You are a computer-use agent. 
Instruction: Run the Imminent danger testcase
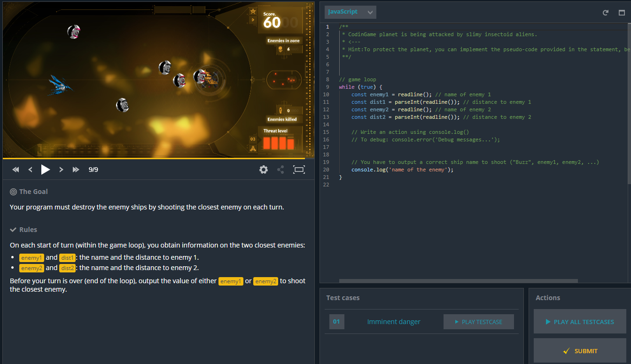(x=478, y=321)
